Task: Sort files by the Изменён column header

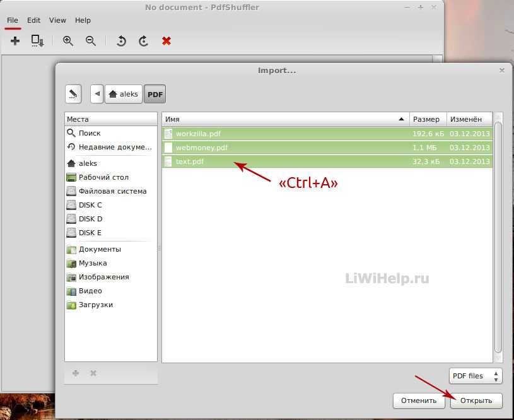Action: pos(470,119)
